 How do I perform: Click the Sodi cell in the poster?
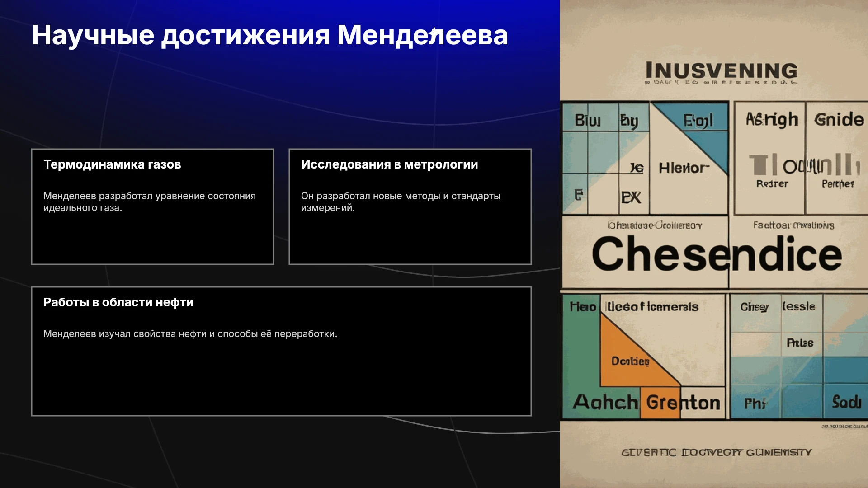coord(846,402)
